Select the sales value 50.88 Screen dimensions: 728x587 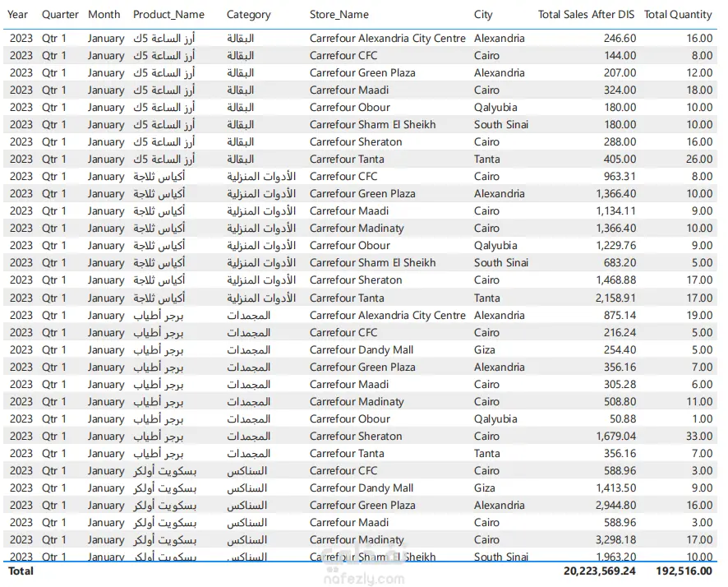(x=623, y=418)
